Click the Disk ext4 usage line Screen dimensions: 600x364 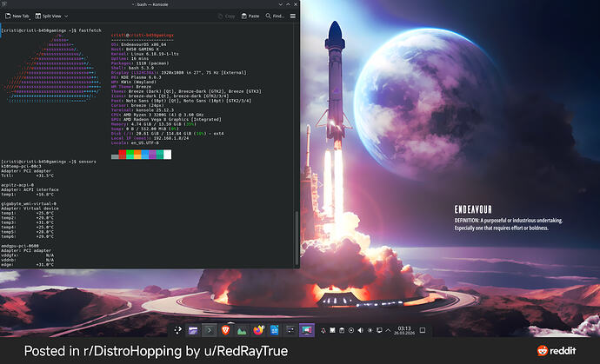167,134
